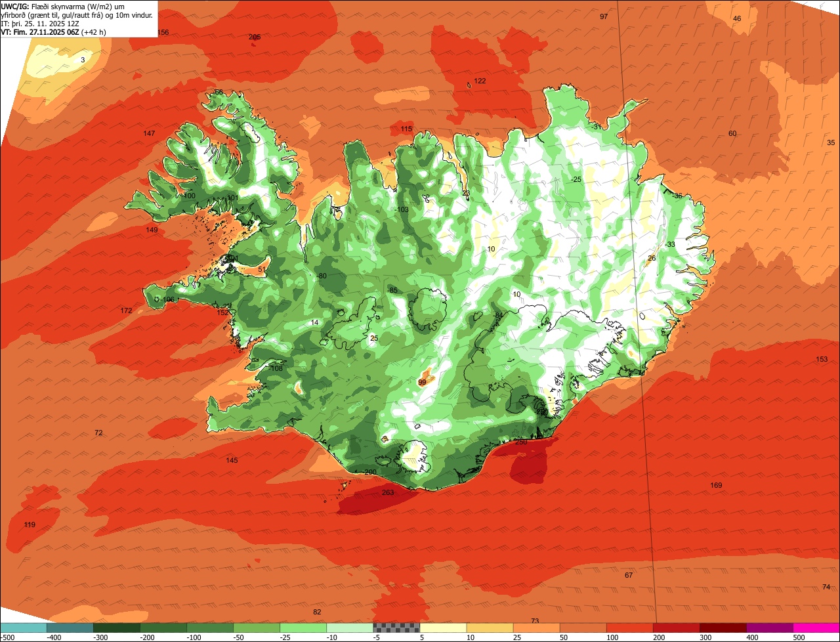Click the map value 35 at the right edge
Viewport: 840px width, 642px height.
[x=831, y=142]
